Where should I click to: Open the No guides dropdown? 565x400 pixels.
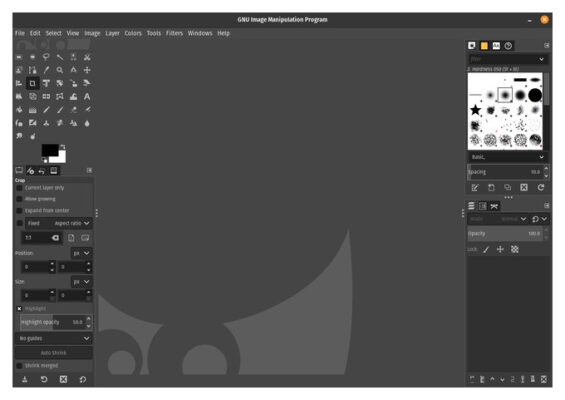[54, 338]
